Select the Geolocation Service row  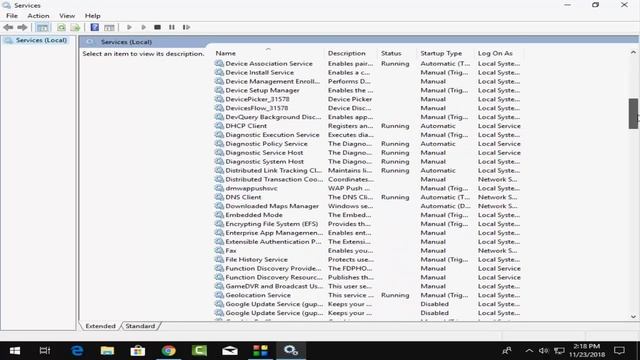367,295
